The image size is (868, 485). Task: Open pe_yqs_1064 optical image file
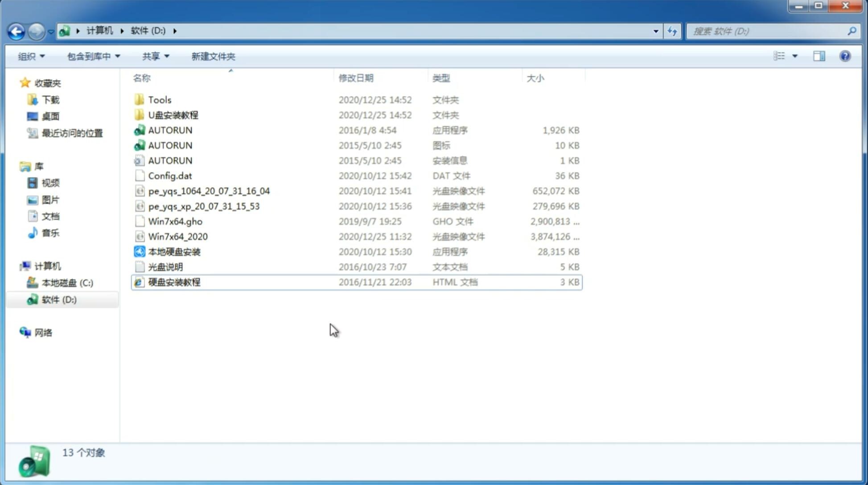tap(209, 191)
